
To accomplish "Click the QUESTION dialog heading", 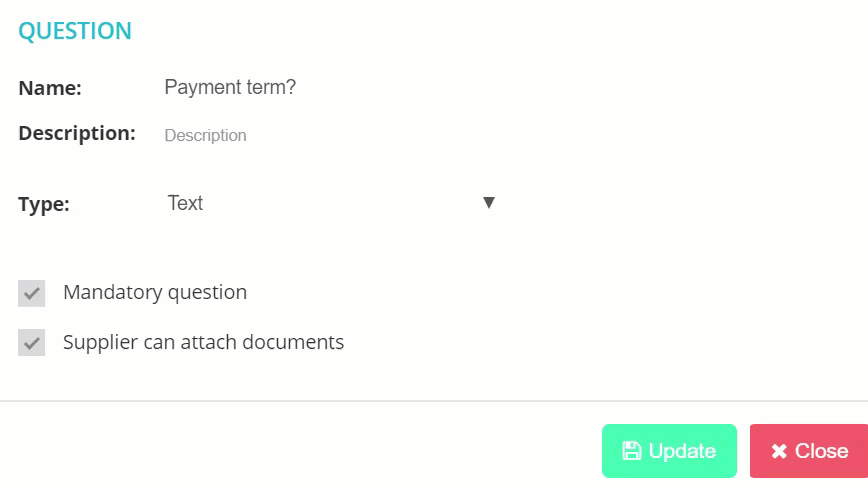I will coord(75,30).
